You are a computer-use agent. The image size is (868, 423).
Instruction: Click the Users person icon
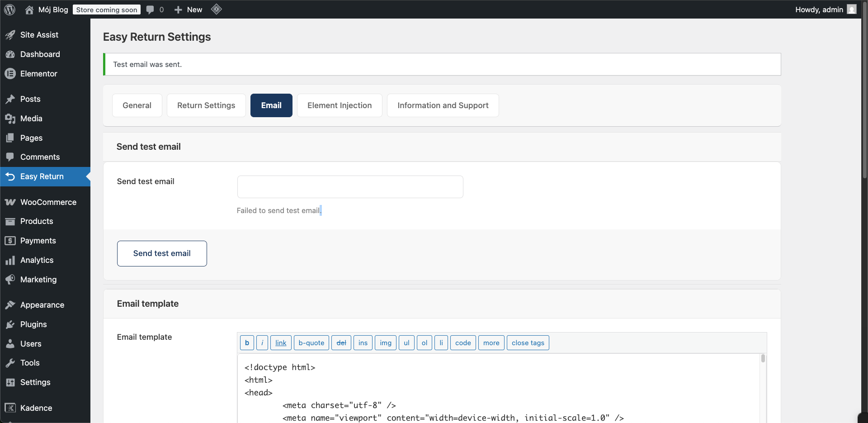pos(10,344)
